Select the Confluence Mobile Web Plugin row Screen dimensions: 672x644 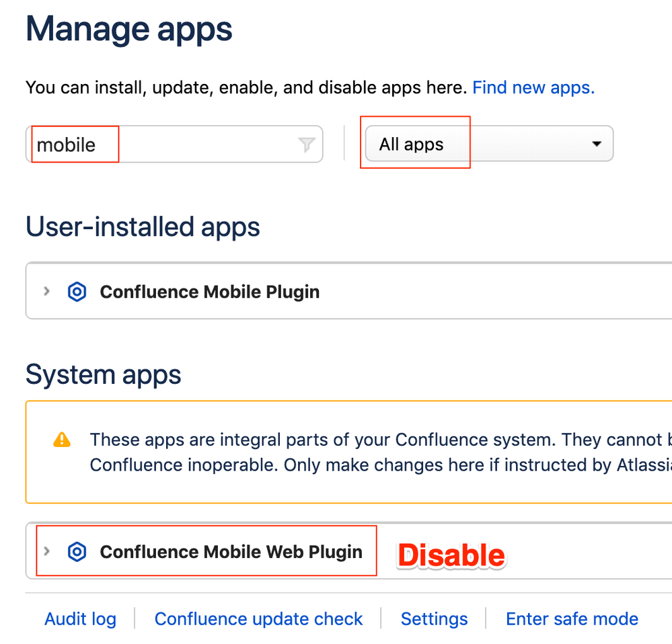point(231,551)
